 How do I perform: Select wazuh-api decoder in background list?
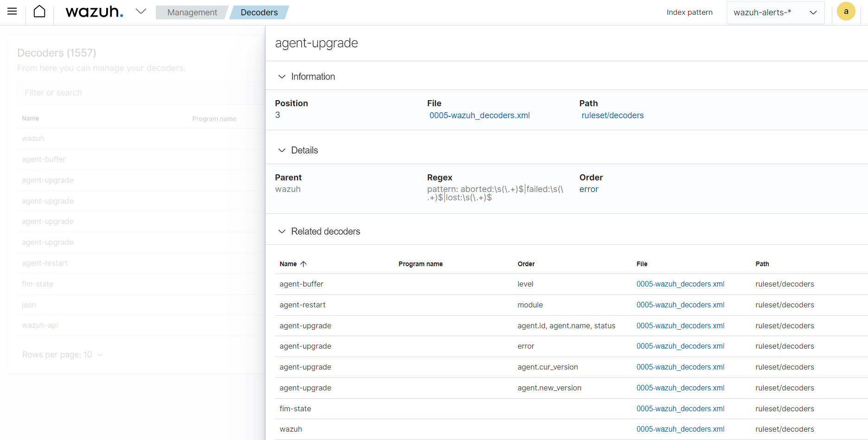40,325
